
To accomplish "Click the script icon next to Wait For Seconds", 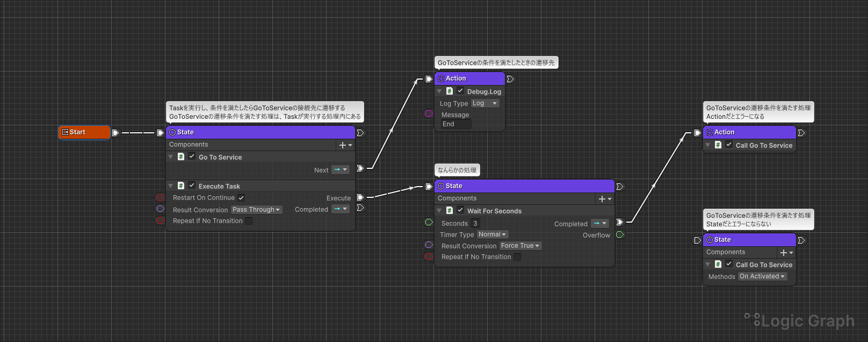I will (x=450, y=211).
